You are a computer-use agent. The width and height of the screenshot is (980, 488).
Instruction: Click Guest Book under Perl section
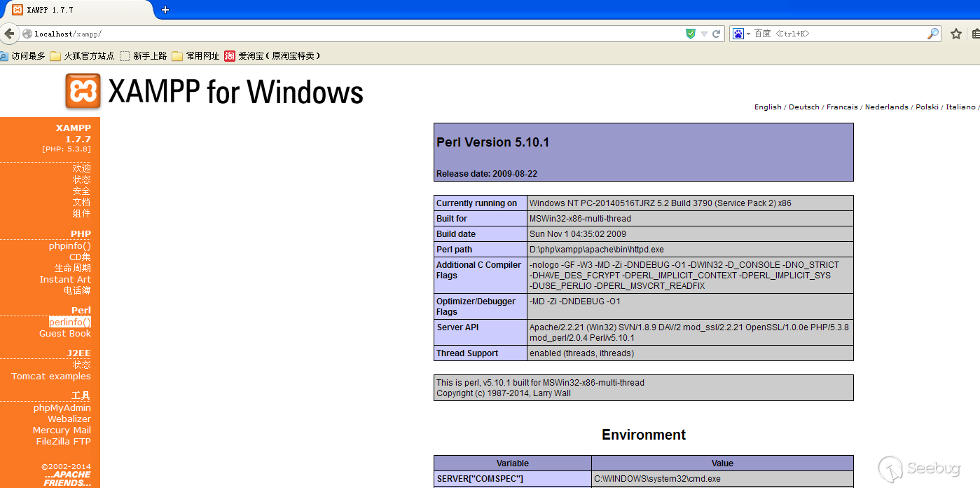tap(65, 334)
